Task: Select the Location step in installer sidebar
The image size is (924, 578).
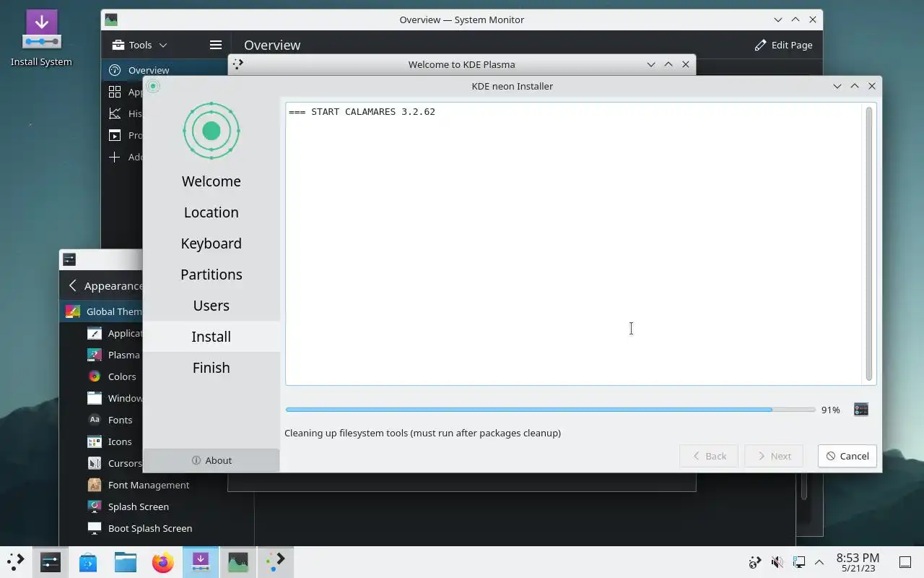Action: point(212,212)
